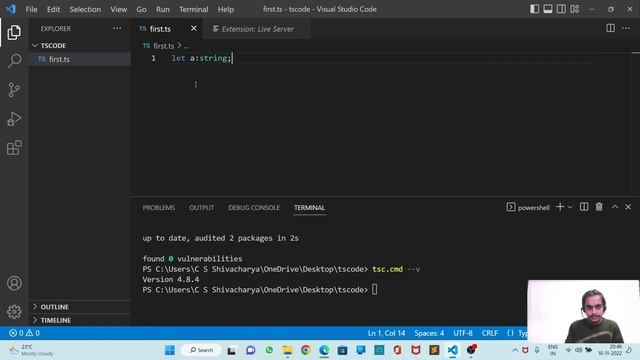Open the Terminal menu
Screen dimensions: 640x360
[x=193, y=9]
